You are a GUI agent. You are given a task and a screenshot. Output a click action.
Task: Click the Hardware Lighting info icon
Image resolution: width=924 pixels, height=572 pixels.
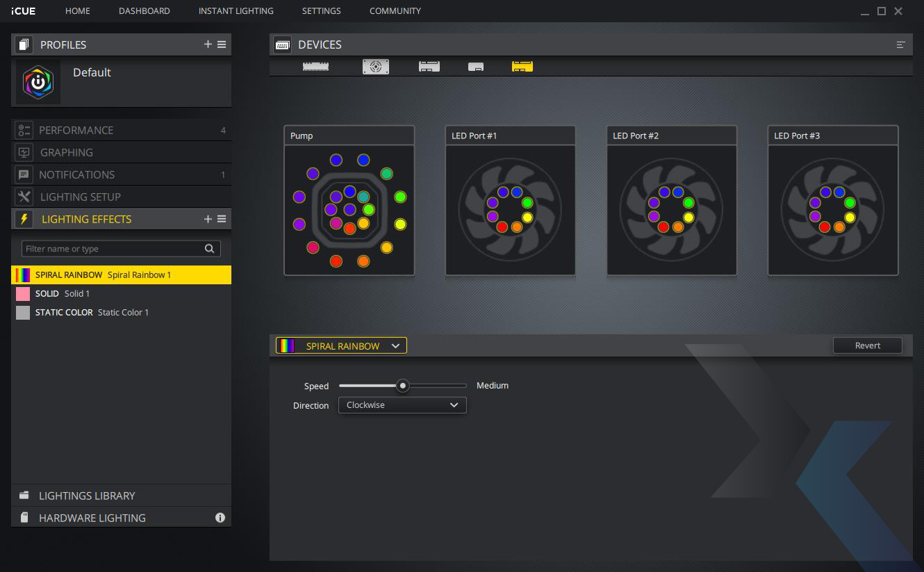[220, 517]
